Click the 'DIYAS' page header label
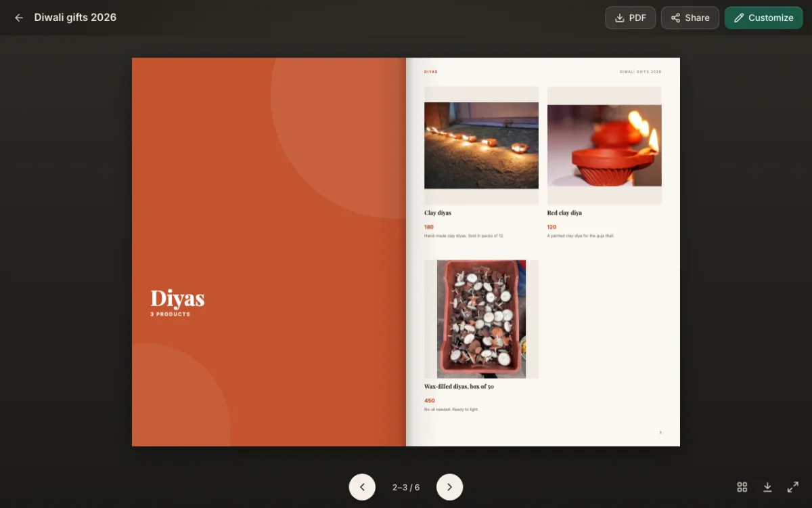The width and height of the screenshot is (812, 508). (431, 71)
